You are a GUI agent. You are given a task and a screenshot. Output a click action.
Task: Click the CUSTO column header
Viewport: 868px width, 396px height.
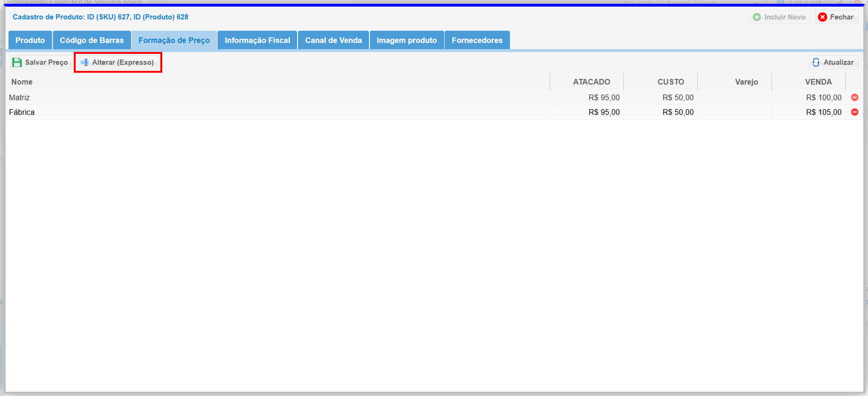(670, 82)
